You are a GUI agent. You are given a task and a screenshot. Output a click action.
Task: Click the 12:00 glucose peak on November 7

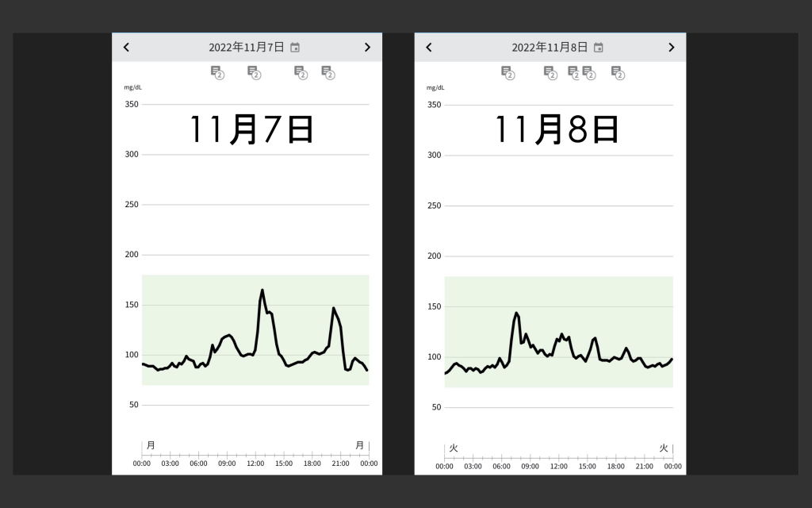point(262,291)
